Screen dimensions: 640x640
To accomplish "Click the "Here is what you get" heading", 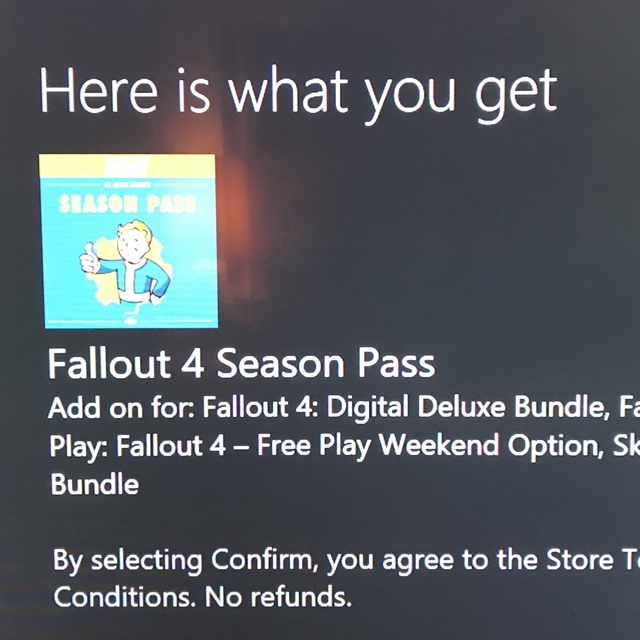I will 298,93.
